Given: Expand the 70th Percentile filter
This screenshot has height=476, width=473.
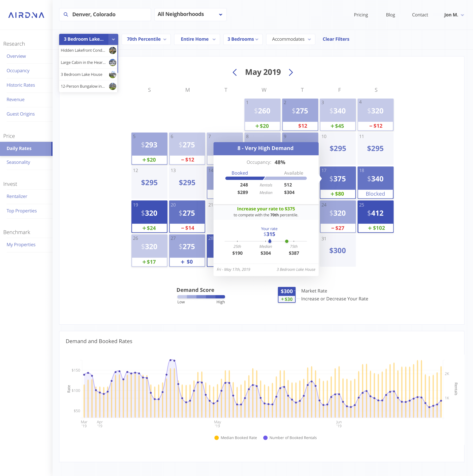Looking at the screenshot, I should (146, 39).
